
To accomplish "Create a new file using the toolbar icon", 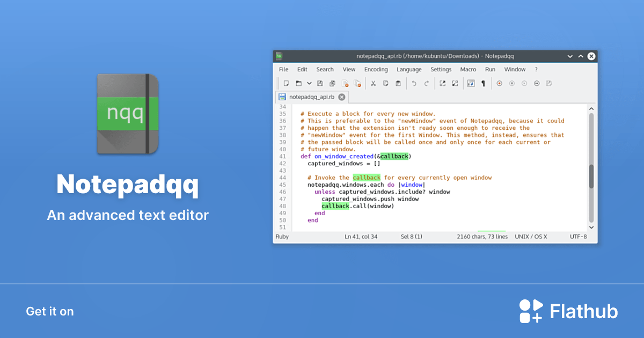I will click(x=286, y=83).
